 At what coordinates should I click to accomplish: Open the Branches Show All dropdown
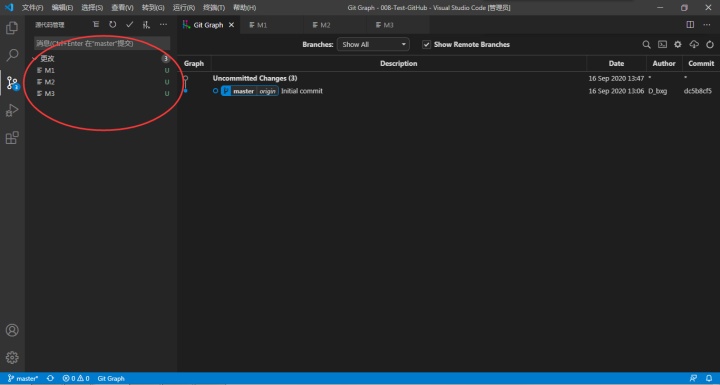point(373,45)
